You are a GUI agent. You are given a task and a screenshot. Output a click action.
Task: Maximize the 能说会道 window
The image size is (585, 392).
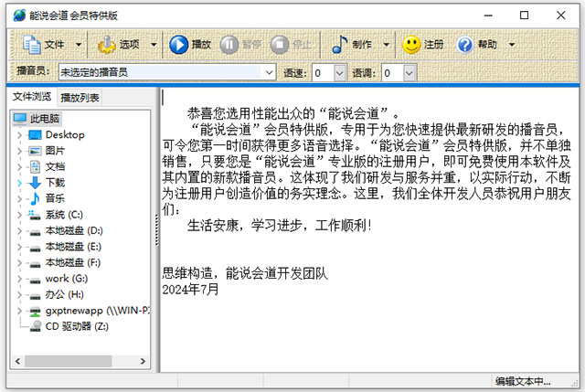click(524, 16)
